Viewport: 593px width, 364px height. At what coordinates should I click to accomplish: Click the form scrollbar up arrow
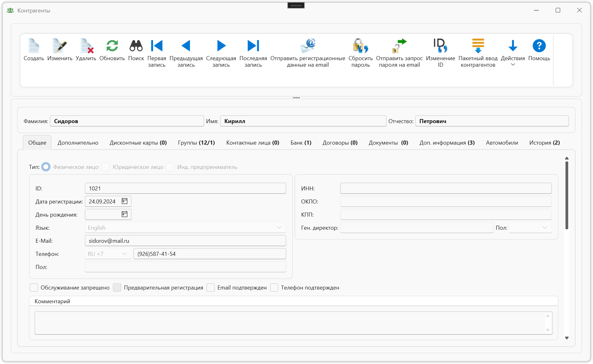(567, 158)
